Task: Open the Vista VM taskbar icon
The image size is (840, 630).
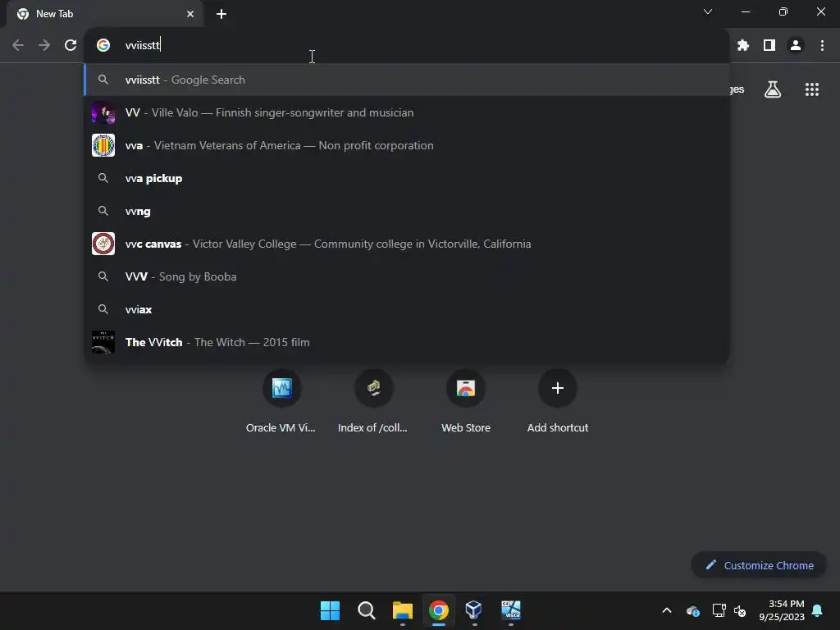Action: [510, 610]
